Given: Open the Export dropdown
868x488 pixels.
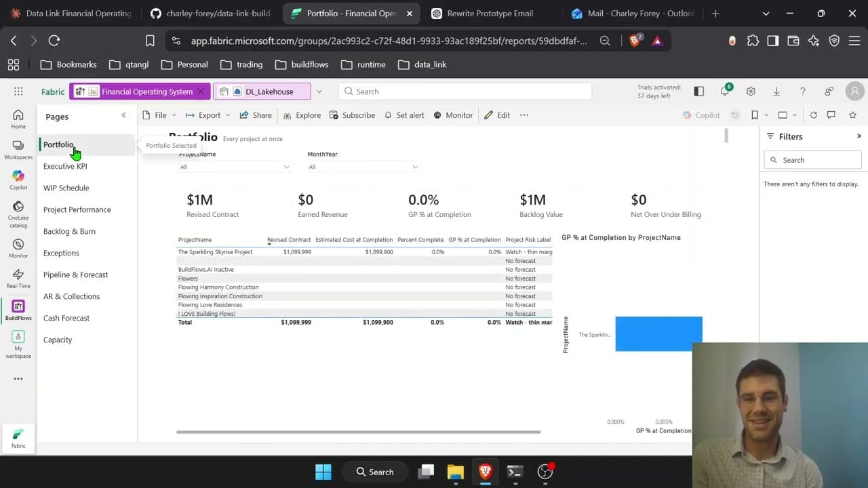Looking at the screenshot, I should [208, 115].
